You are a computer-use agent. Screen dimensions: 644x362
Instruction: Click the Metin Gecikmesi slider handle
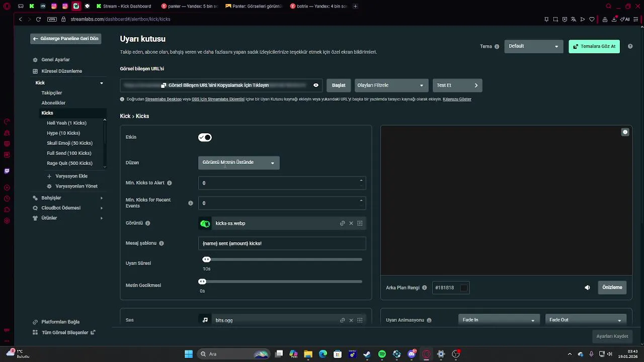pos(202,282)
